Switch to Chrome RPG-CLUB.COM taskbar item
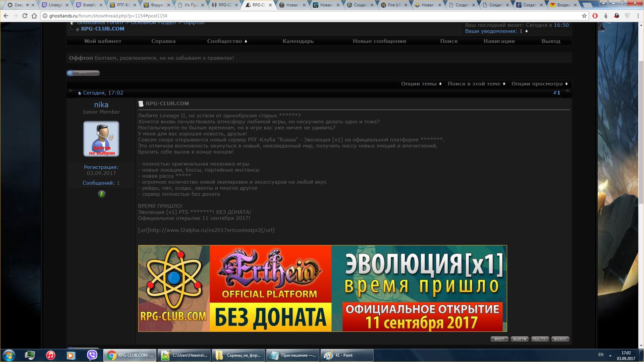 tap(129, 355)
